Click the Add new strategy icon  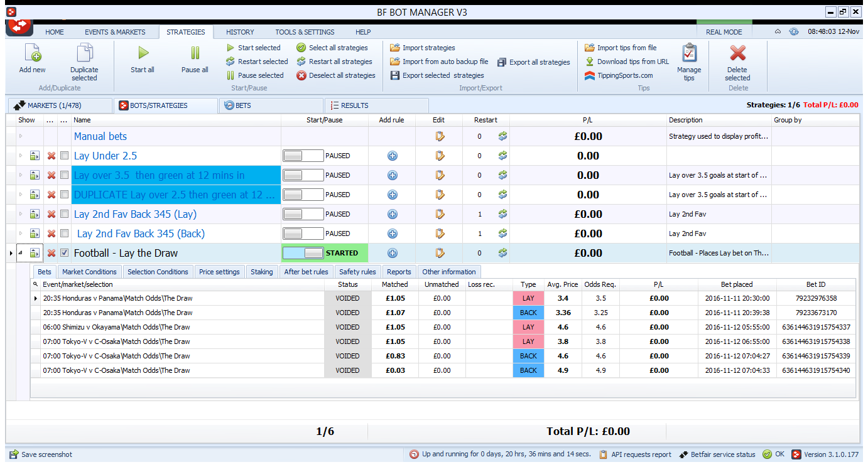(32, 53)
